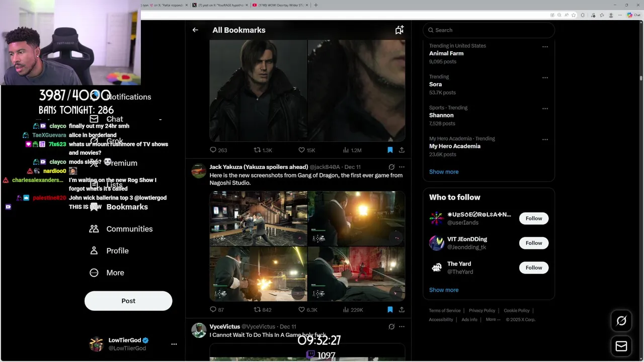The width and height of the screenshot is (644, 362).
Task: Open Cookie Policy link
Action: [517, 311]
